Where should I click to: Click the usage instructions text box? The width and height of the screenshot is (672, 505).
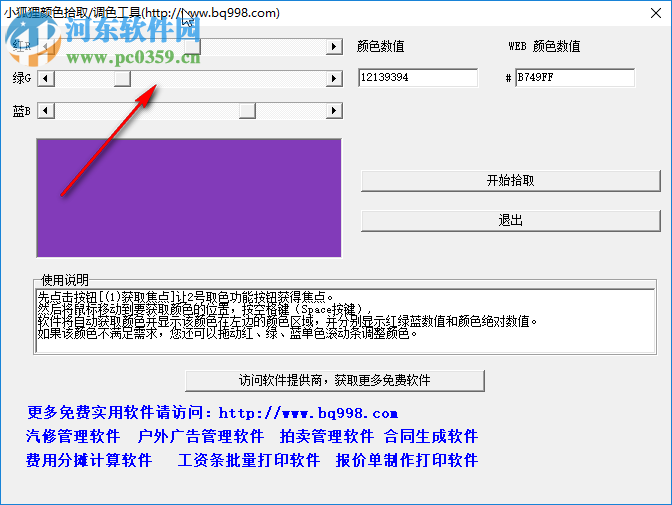pos(345,321)
